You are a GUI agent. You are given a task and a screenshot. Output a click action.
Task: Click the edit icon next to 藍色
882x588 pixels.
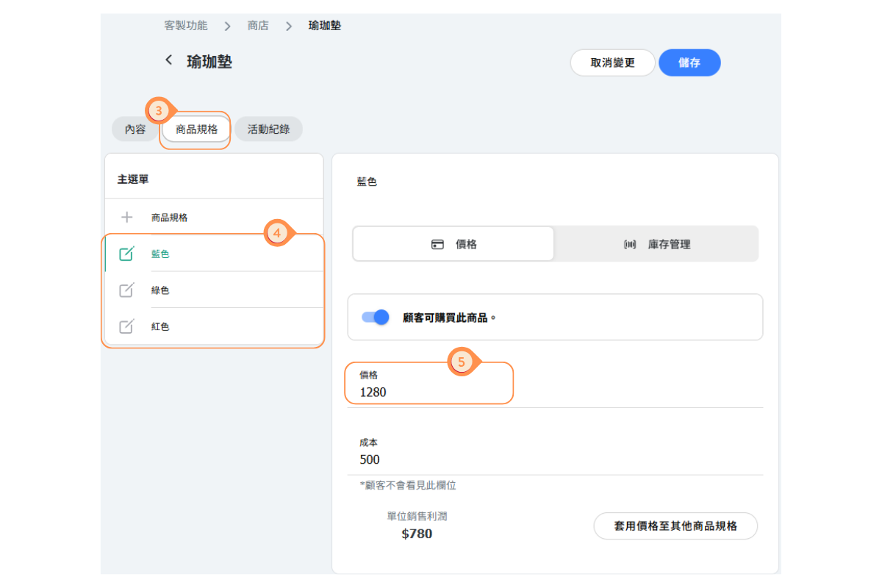coord(126,254)
